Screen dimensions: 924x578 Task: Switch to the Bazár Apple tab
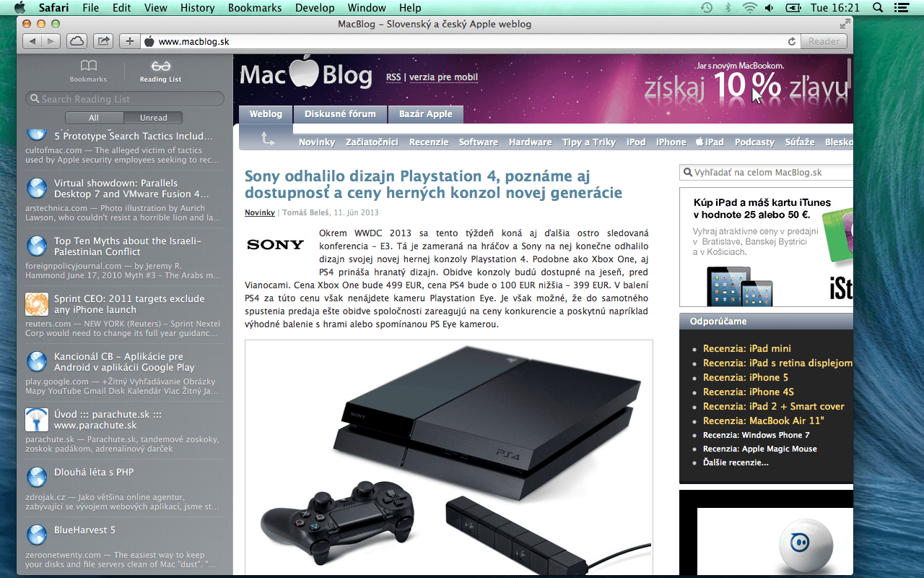[x=426, y=114]
